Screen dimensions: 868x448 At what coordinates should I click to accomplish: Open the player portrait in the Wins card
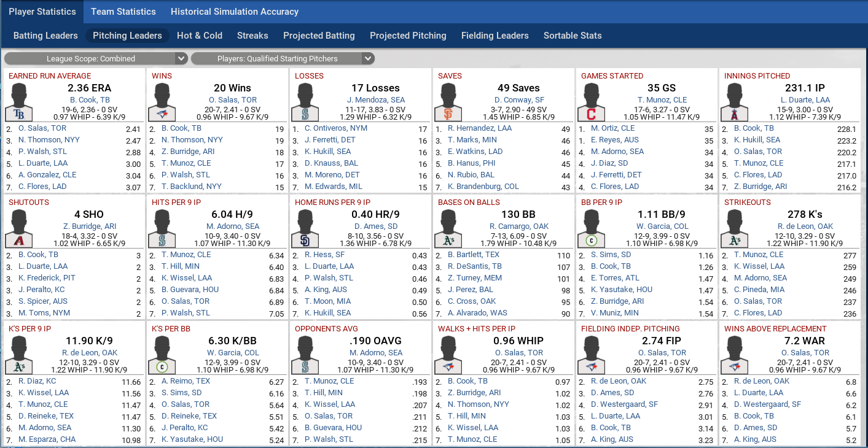click(162, 102)
